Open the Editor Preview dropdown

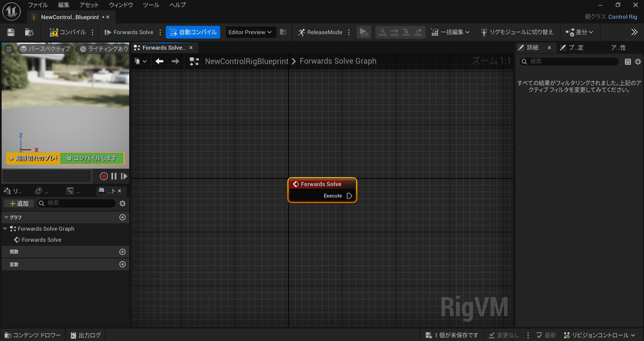pyautogui.click(x=250, y=32)
